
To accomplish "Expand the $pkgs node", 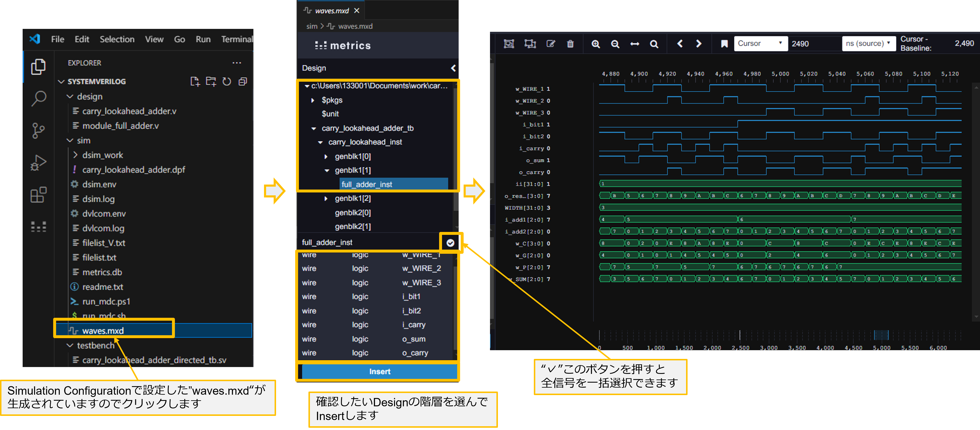I will coord(313,100).
